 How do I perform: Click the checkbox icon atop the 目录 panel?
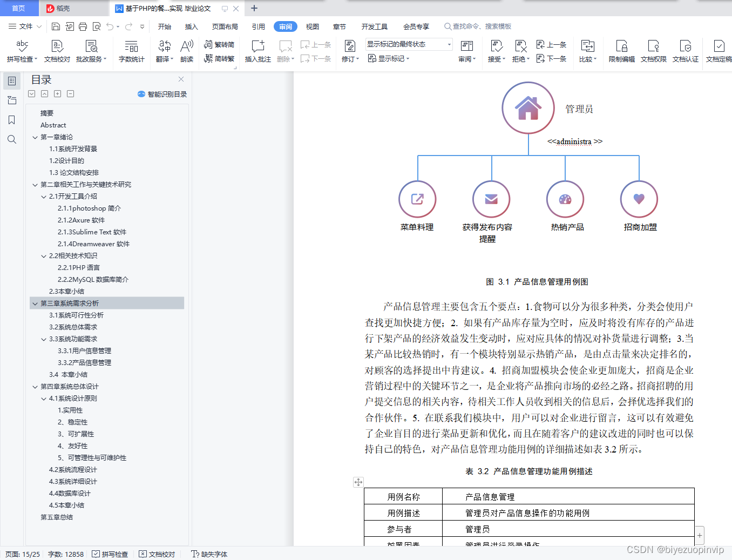[31, 93]
